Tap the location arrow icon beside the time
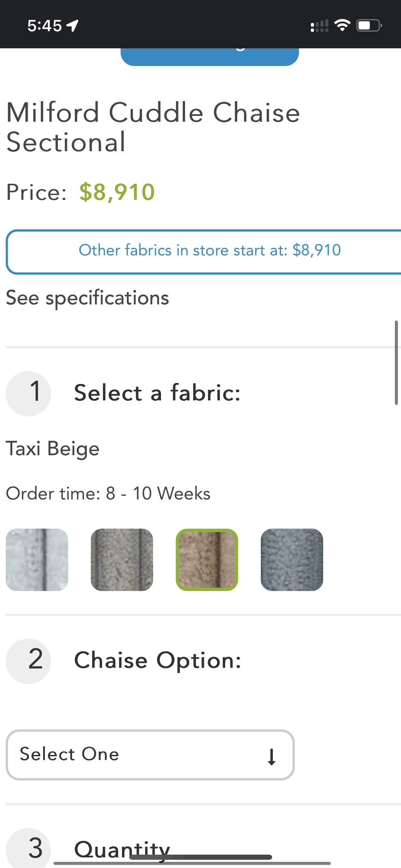The image size is (401, 868). [x=73, y=26]
